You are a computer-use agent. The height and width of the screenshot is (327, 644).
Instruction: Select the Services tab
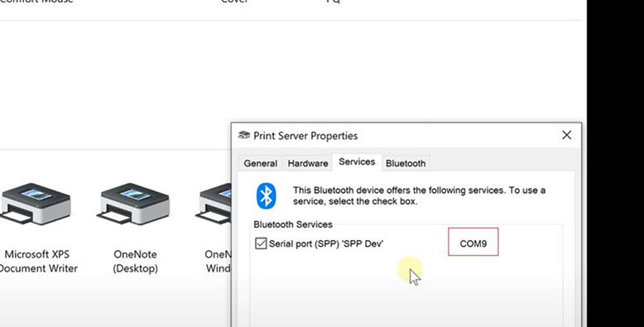click(357, 162)
